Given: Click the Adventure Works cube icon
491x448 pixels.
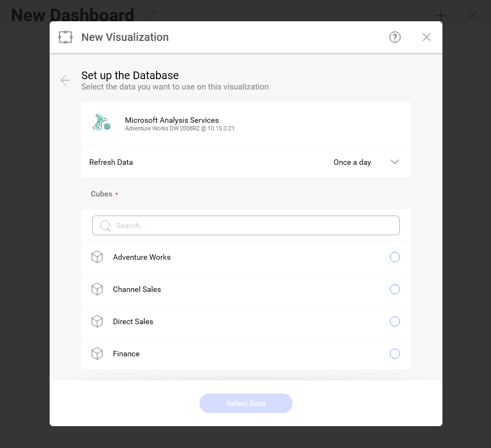Looking at the screenshot, I should tap(97, 257).
